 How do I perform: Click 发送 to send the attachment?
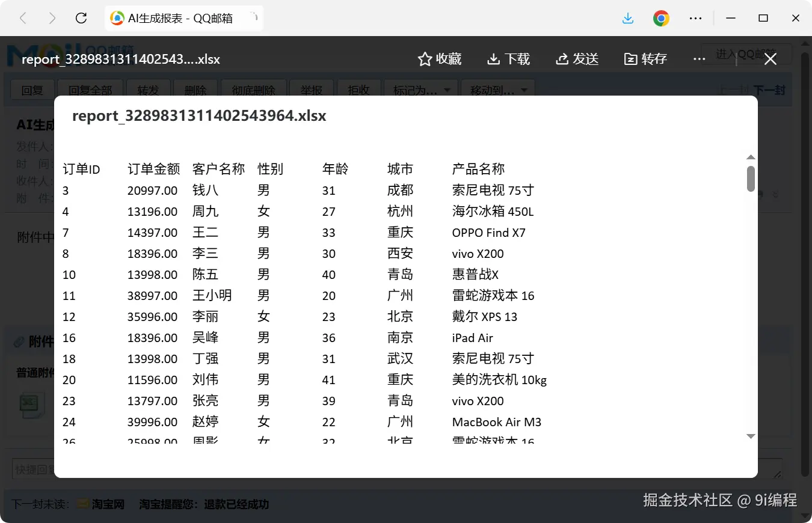pos(577,59)
